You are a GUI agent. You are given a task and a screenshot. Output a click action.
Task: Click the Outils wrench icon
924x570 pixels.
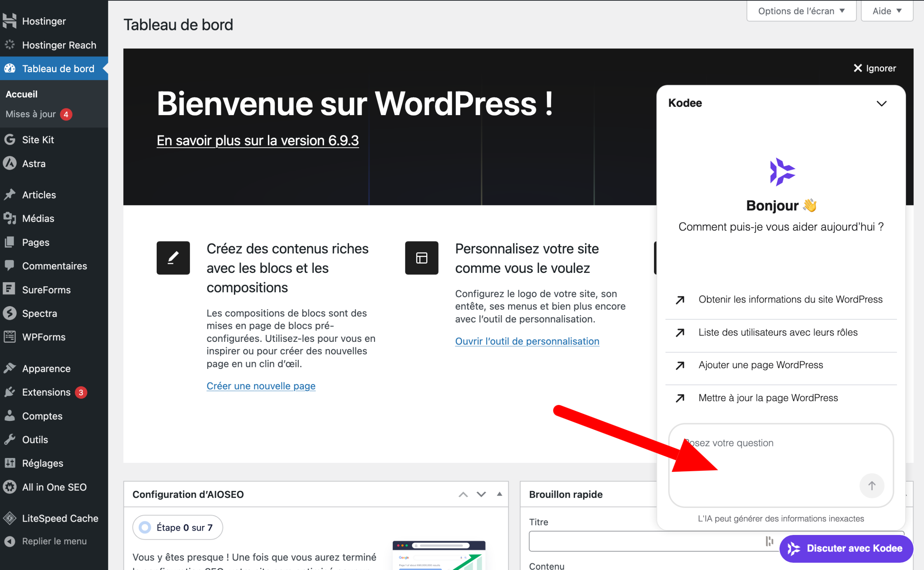click(10, 439)
